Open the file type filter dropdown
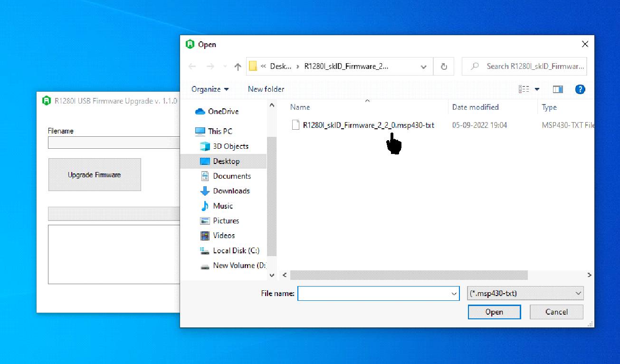620x364 pixels. pyautogui.click(x=525, y=294)
